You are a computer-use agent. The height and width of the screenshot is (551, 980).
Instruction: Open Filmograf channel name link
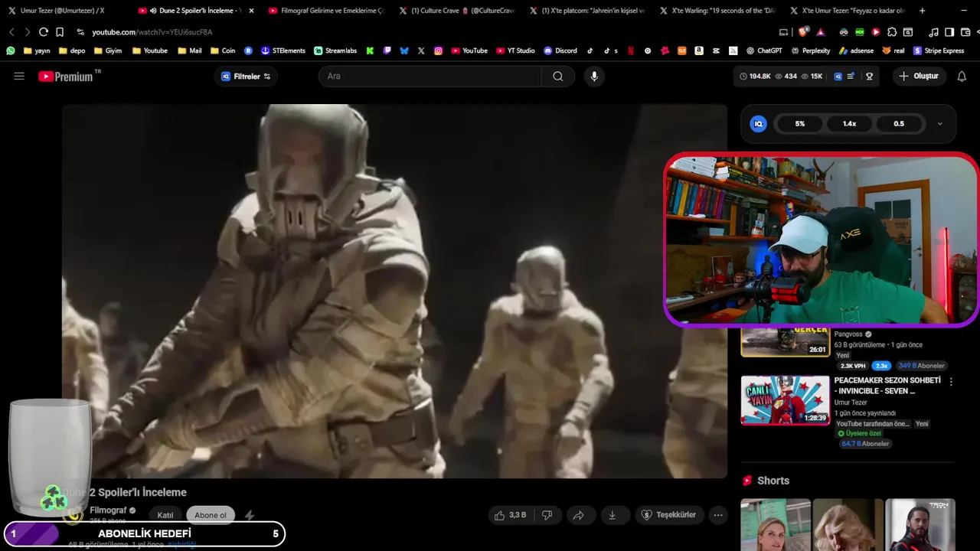pos(108,510)
